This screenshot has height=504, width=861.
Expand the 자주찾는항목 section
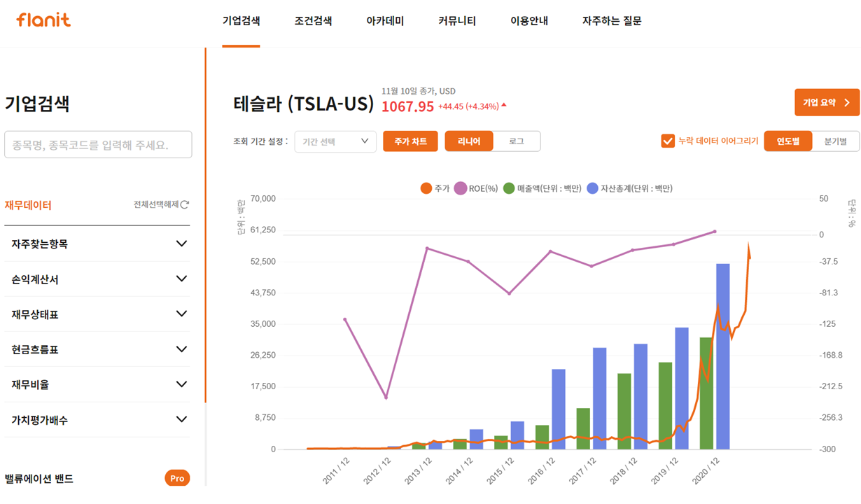point(97,244)
